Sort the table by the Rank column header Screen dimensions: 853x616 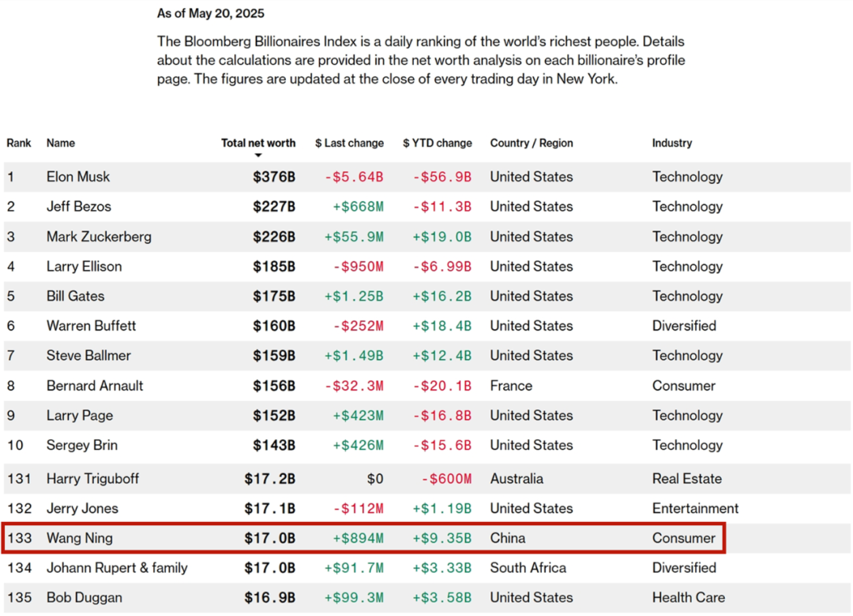point(18,143)
